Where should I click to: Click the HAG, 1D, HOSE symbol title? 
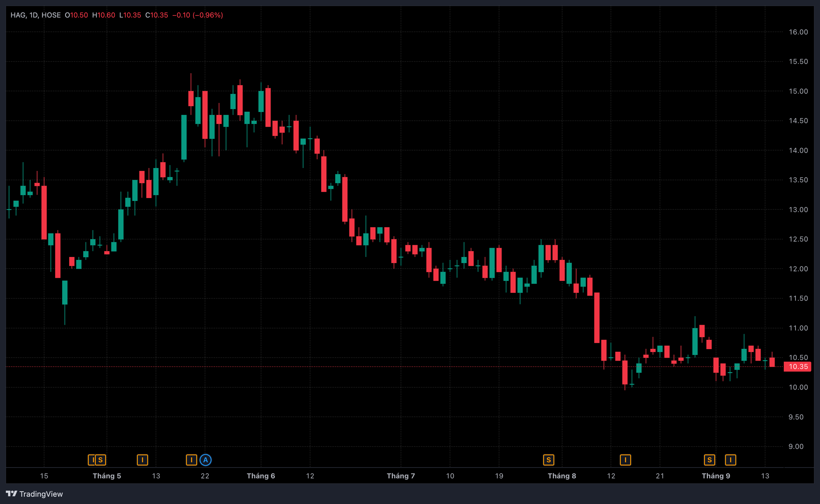[36, 15]
